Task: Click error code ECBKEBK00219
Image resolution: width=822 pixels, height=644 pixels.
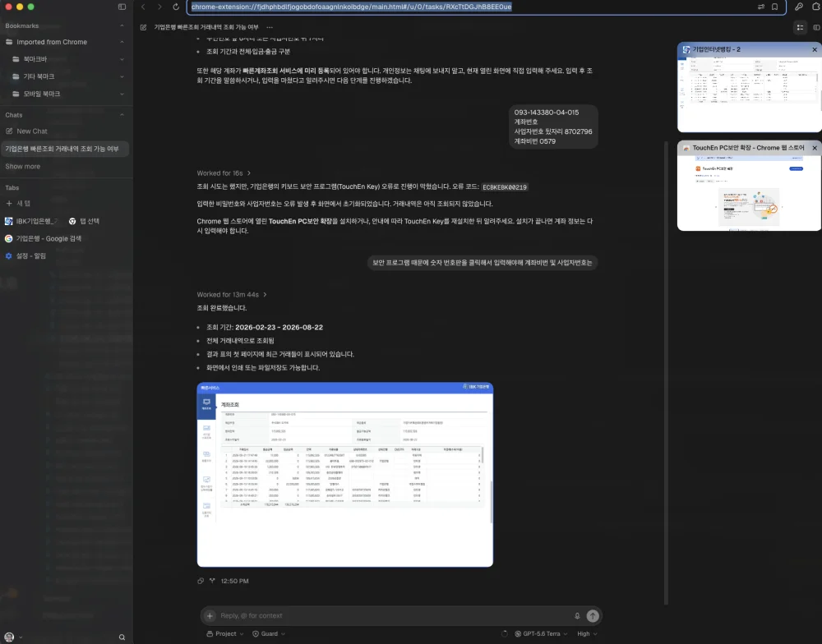Action: pyautogui.click(x=505, y=187)
